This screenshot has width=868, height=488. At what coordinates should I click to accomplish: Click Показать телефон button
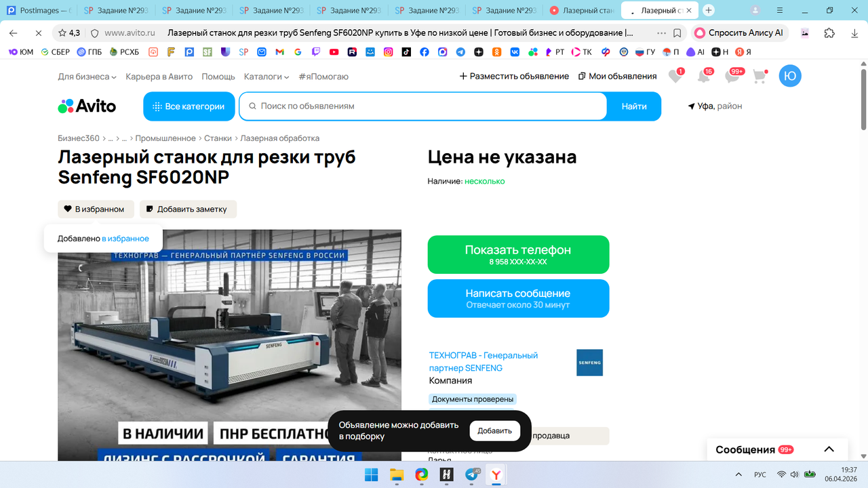pyautogui.click(x=518, y=255)
